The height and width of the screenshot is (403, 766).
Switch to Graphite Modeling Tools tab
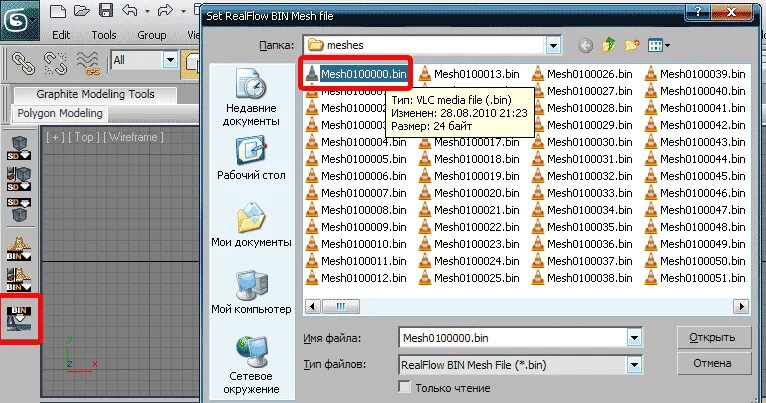[x=95, y=94]
